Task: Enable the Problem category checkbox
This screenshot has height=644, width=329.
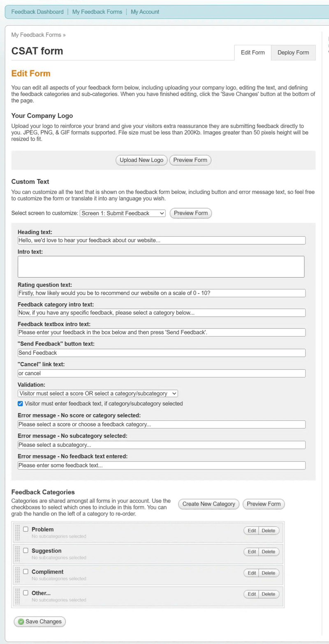Action: pos(25,529)
